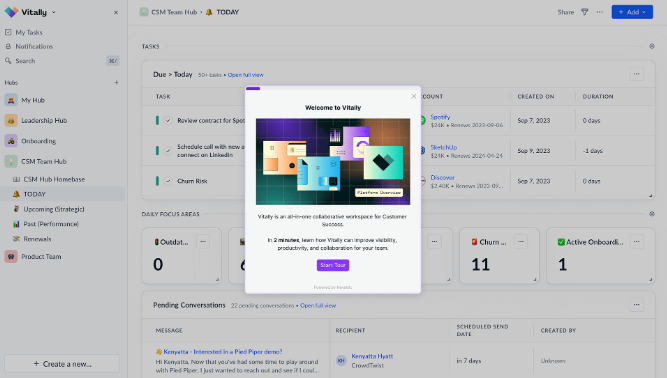The image size is (667, 378).
Task: Open the Churn card ellipsis menu
Action: 521,242
